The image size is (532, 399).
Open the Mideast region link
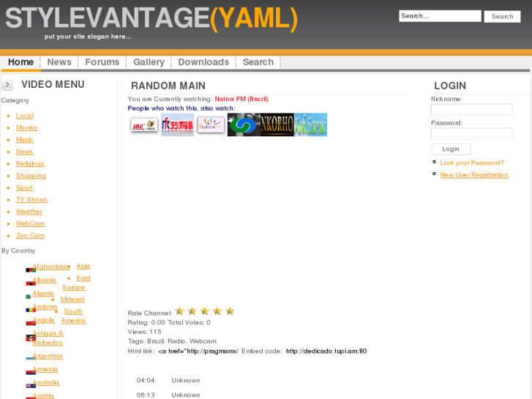(72, 299)
